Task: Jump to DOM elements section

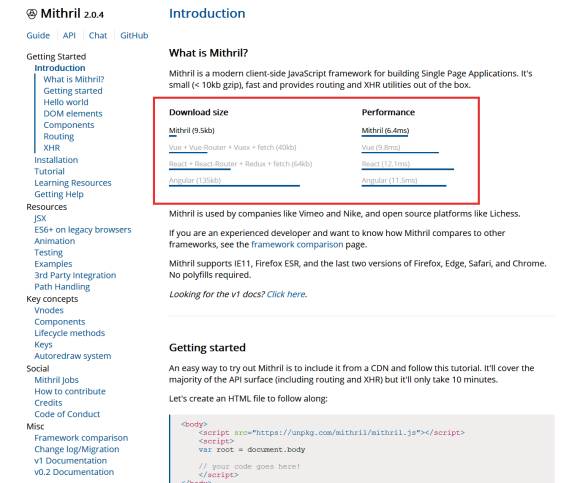Action: 73,114
